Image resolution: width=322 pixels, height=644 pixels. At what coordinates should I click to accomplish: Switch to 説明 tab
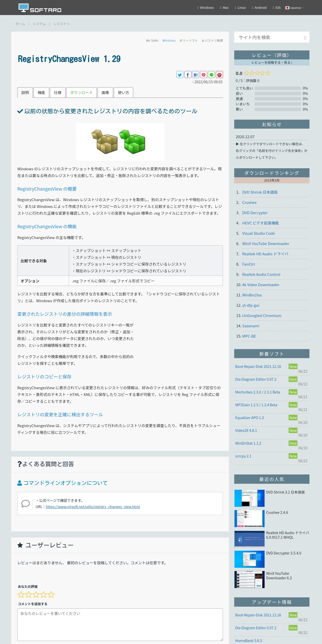[25, 93]
